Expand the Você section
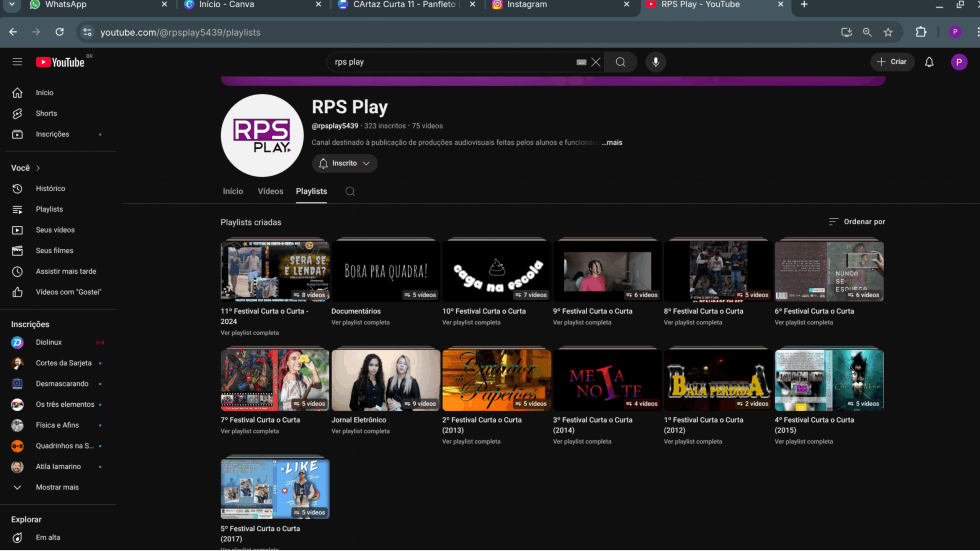Image resolution: width=980 pixels, height=551 pixels. point(26,168)
